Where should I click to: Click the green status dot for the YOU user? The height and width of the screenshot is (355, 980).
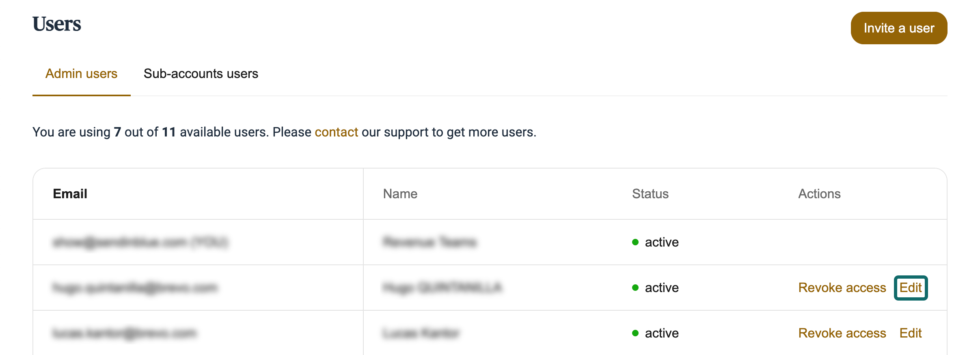(635, 242)
